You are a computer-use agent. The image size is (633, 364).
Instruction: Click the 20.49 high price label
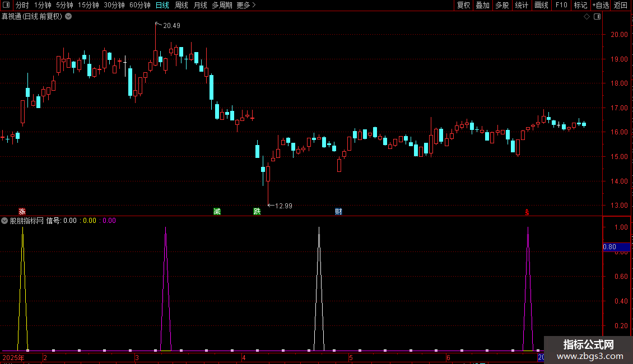(171, 26)
